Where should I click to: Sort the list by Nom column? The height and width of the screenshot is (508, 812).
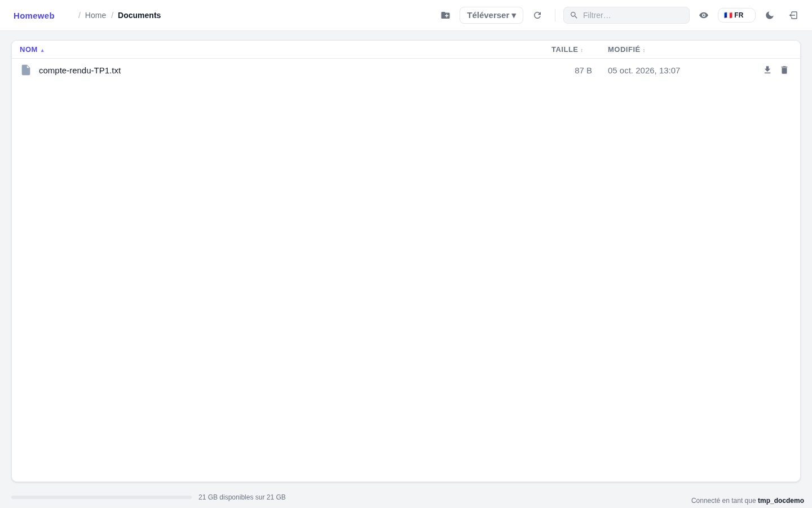(x=32, y=50)
